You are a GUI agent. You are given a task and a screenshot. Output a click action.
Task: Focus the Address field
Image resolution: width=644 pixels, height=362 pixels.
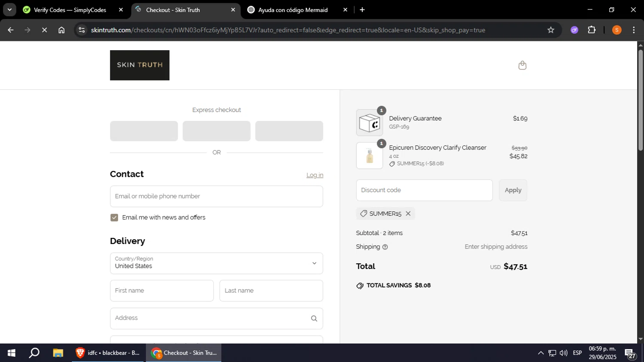(216, 318)
